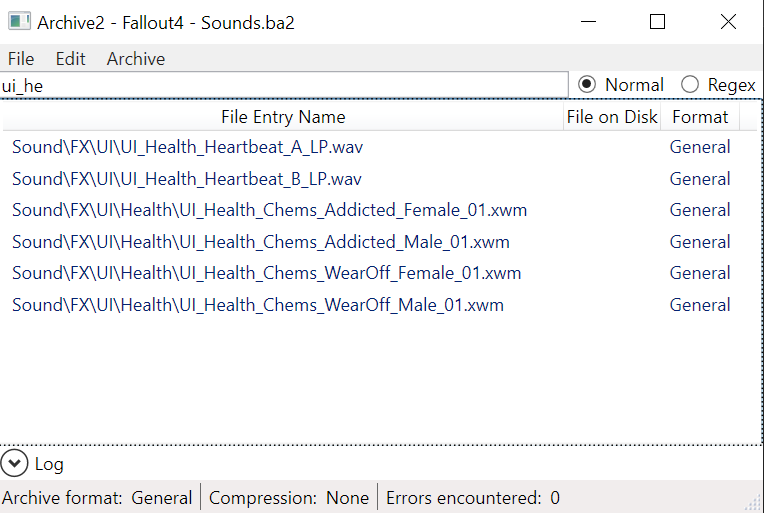Sort by File on Disk column header

[x=612, y=117]
